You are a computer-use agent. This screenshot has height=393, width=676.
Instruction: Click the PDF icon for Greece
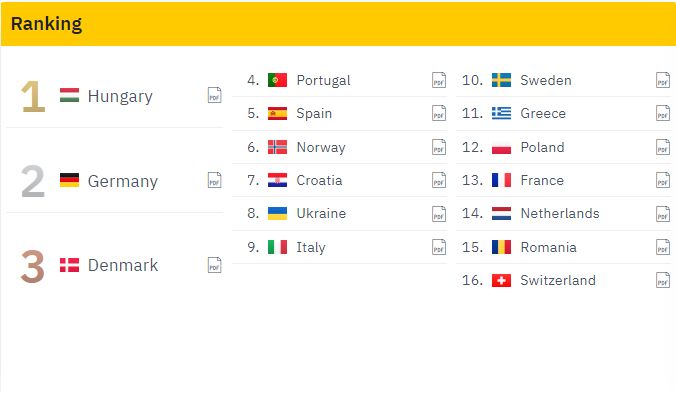coord(663,113)
